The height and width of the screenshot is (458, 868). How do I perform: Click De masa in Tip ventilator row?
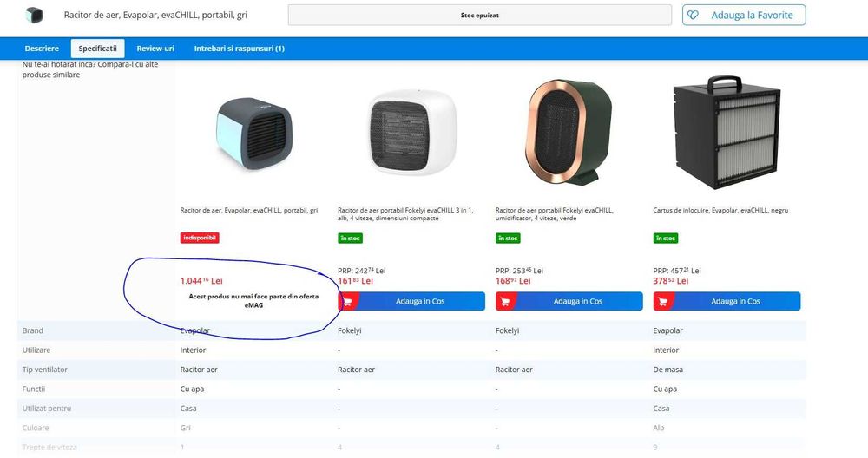[x=668, y=370]
